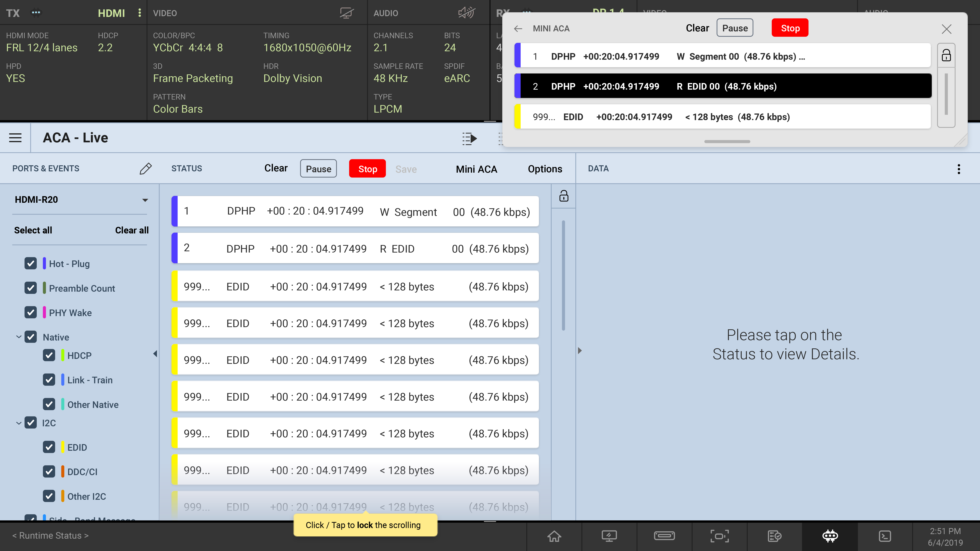The width and height of the screenshot is (980, 551).
Task: Toggle the Native group checkbox
Action: click(31, 337)
